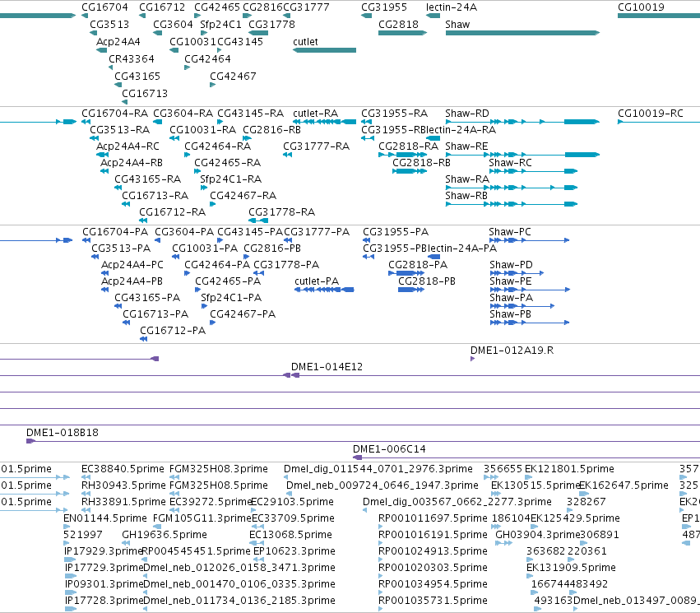700x613 pixels.
Task: Click the Sfp24C1-PA protein arrow
Action: coord(204,306)
